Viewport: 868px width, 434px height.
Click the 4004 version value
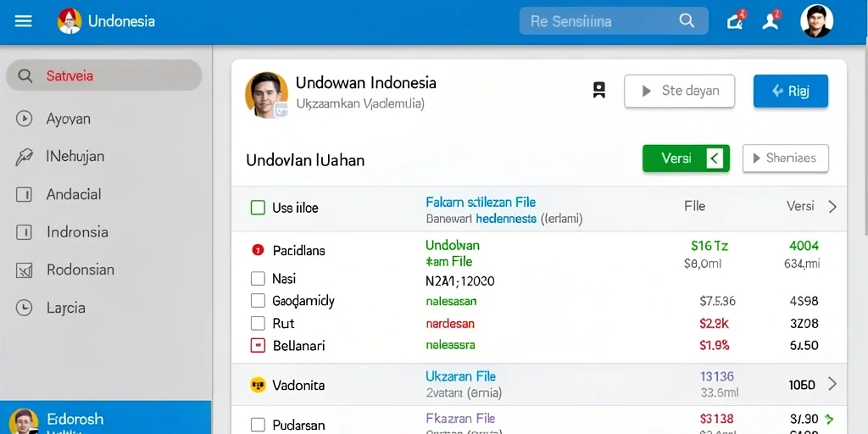point(804,245)
